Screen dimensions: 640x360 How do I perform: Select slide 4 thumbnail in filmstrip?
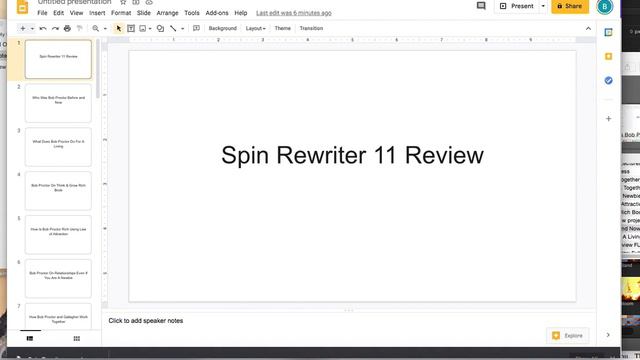tap(58, 191)
